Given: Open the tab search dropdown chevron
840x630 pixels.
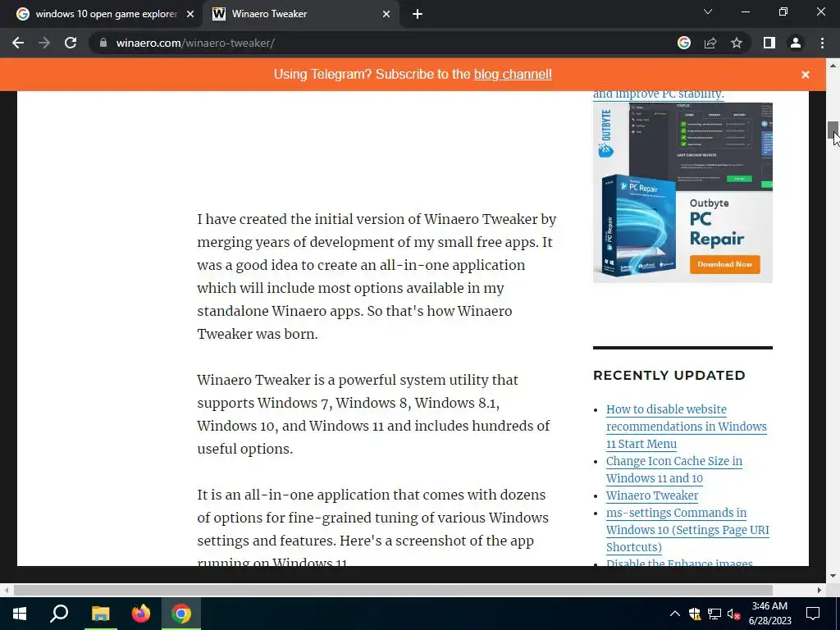Looking at the screenshot, I should [708, 11].
